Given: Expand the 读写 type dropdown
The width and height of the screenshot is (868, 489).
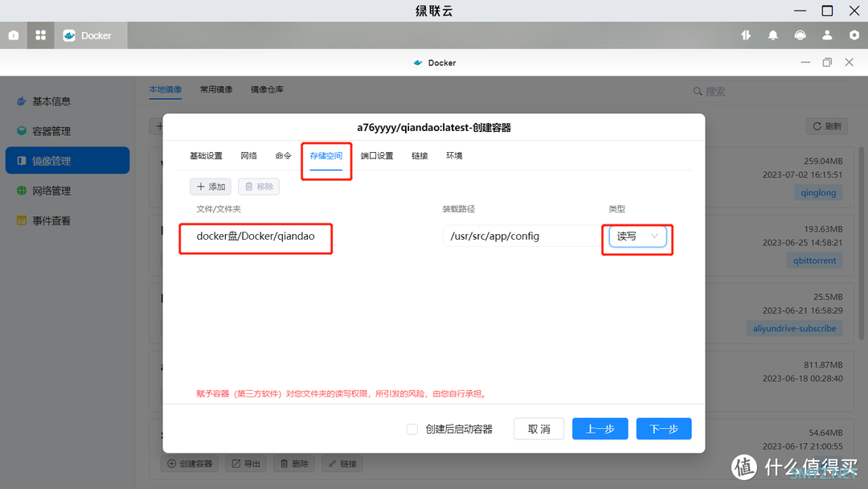Looking at the screenshot, I should [x=637, y=236].
